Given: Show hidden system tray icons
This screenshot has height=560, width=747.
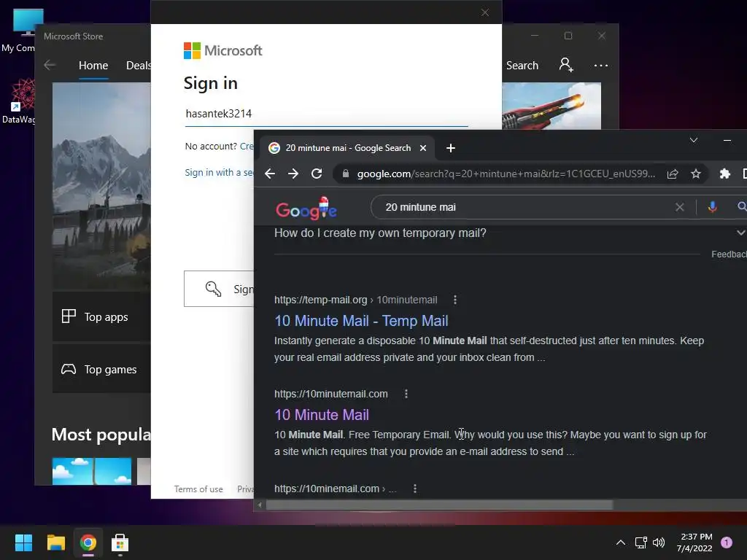Looking at the screenshot, I should (x=620, y=542).
